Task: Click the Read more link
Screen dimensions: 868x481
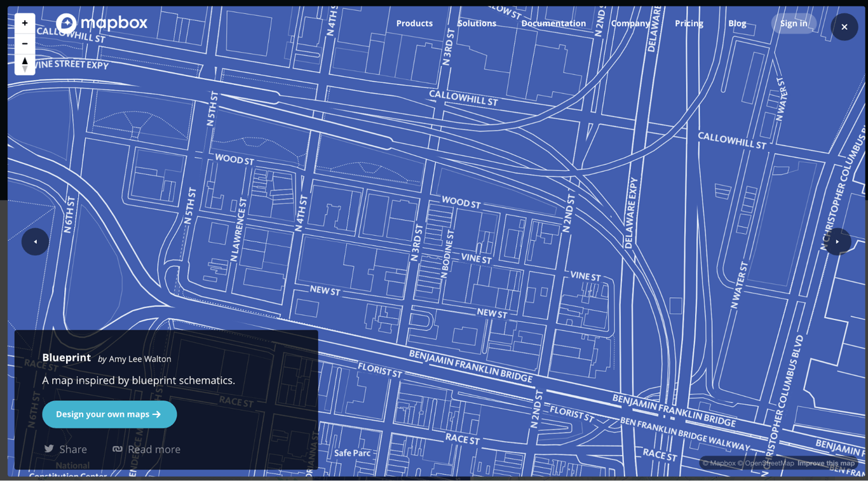Action: [147, 449]
